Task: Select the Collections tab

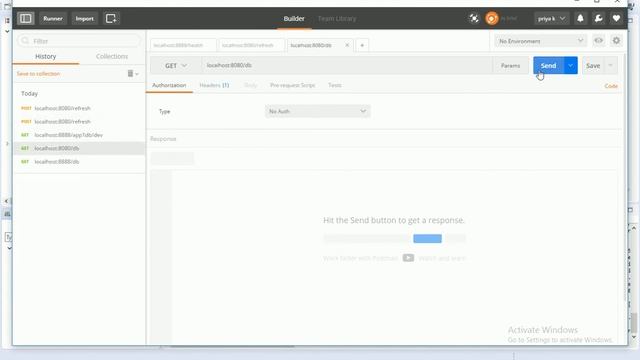Action: tap(112, 56)
